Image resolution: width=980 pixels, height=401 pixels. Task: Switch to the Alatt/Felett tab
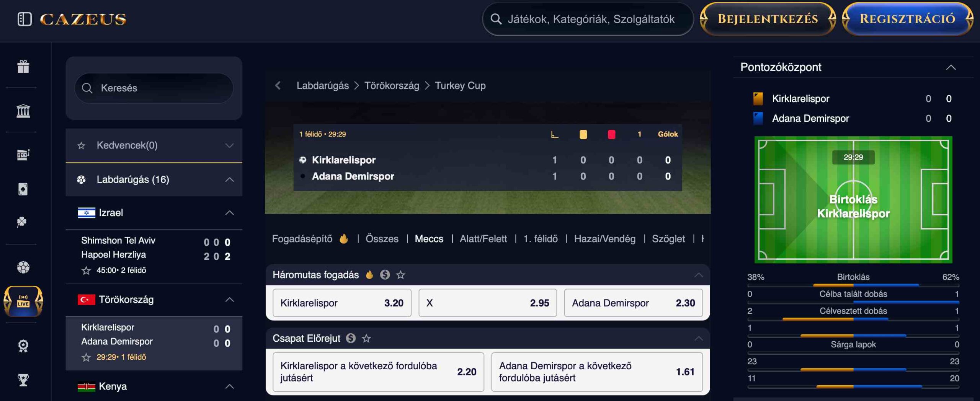[483, 239]
